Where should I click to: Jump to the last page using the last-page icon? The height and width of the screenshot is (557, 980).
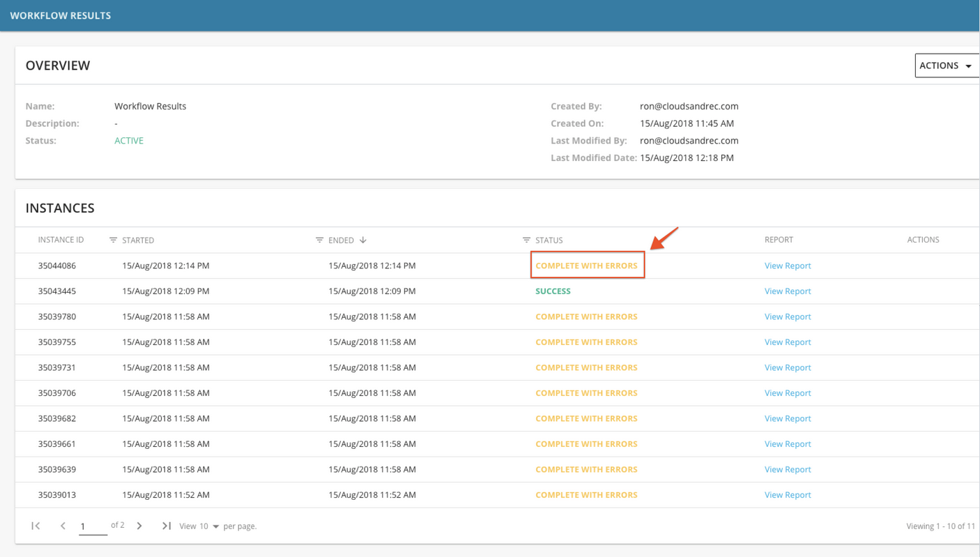tap(167, 526)
